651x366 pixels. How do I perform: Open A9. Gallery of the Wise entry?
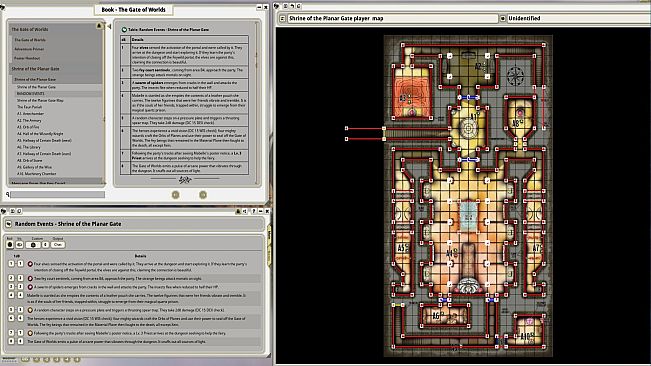tap(34, 167)
